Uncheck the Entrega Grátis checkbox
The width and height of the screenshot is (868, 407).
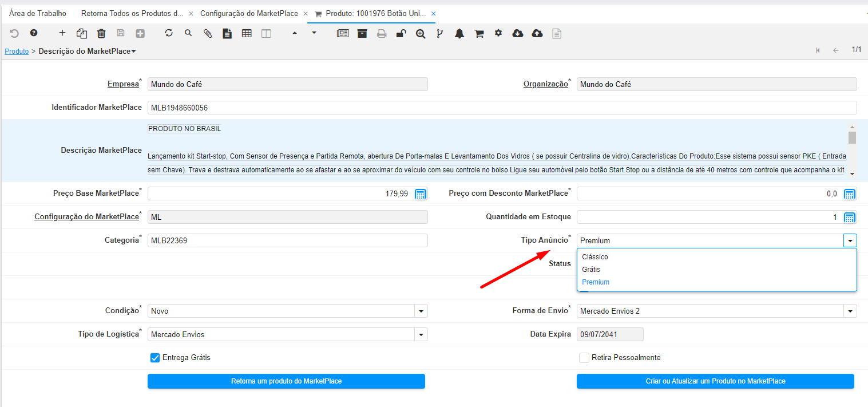coord(154,358)
